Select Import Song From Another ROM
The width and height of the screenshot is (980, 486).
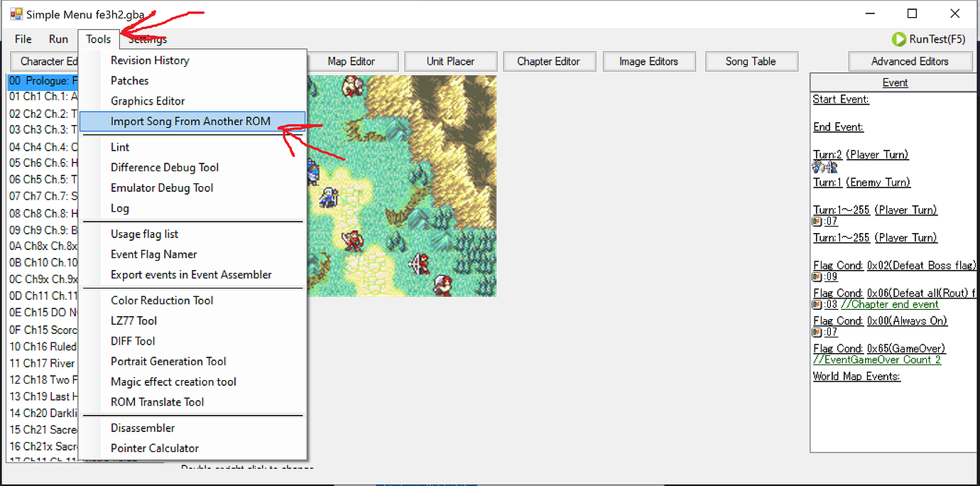coord(192,121)
